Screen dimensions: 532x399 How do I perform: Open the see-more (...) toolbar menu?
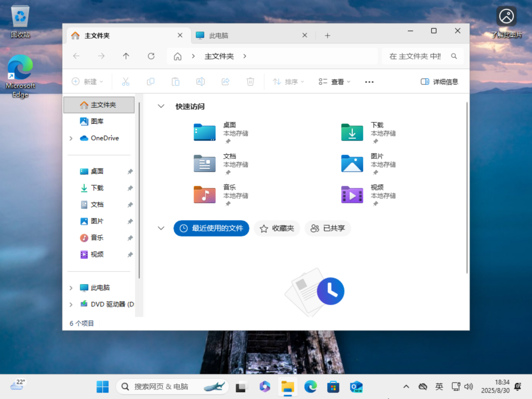[x=369, y=81]
